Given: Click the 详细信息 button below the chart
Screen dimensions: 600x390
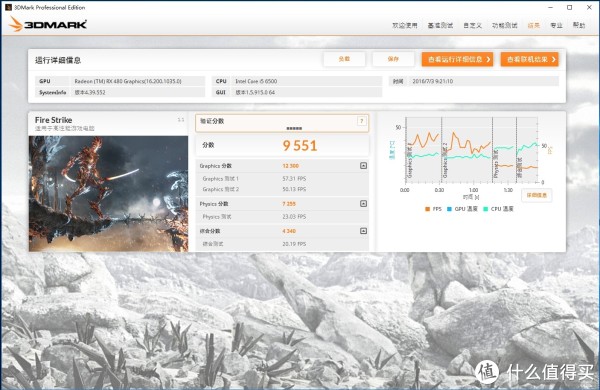Looking at the screenshot, I should 536,195.
